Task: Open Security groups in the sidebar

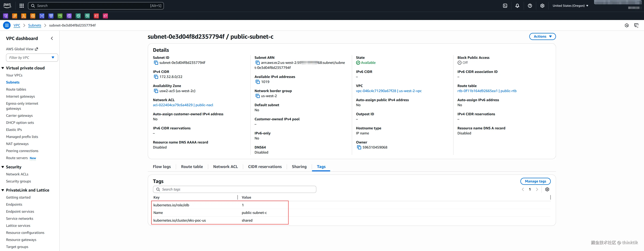Action: click(18, 181)
